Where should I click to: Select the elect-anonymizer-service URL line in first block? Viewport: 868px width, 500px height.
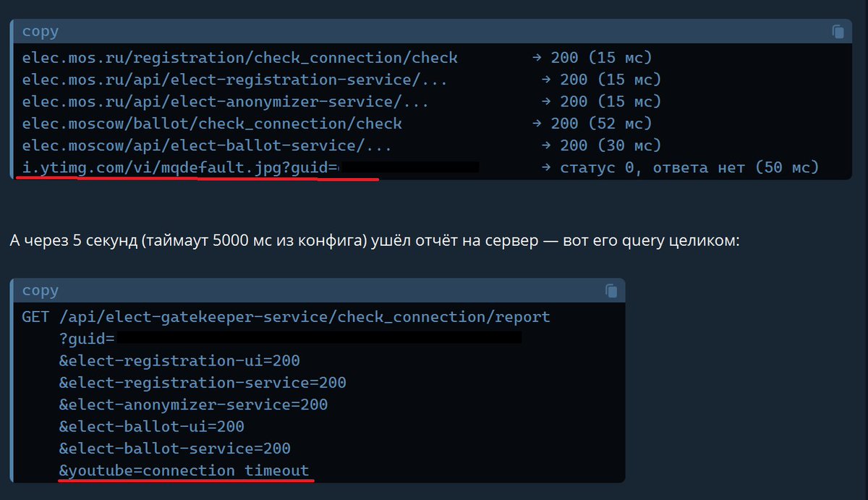click(x=226, y=101)
